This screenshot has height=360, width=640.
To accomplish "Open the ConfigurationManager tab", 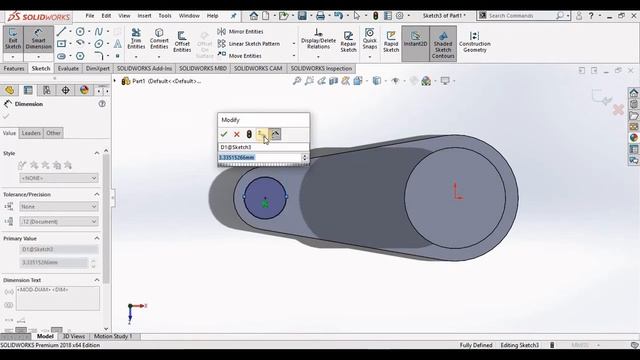I will point(47,90).
